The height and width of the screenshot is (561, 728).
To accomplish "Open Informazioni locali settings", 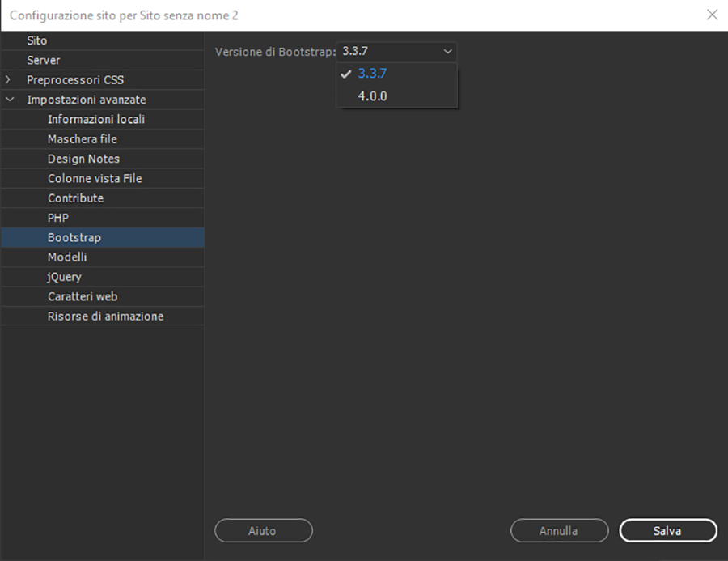I will click(102, 120).
